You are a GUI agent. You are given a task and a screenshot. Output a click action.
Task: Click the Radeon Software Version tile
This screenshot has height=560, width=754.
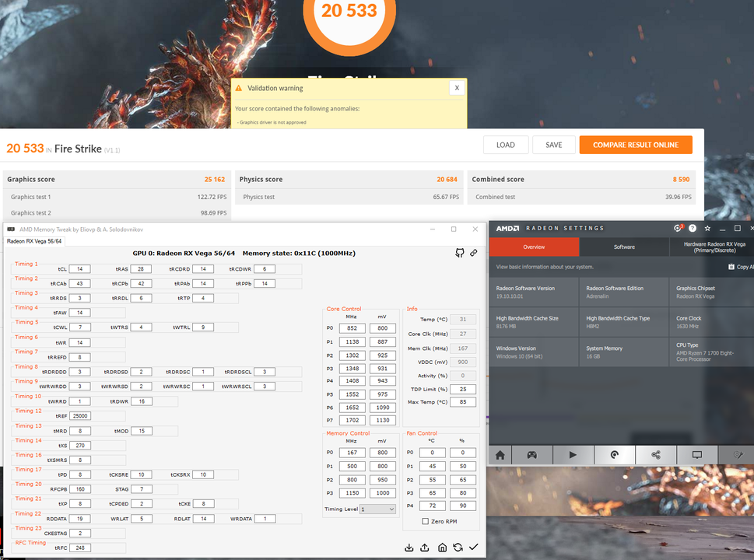coord(534,292)
